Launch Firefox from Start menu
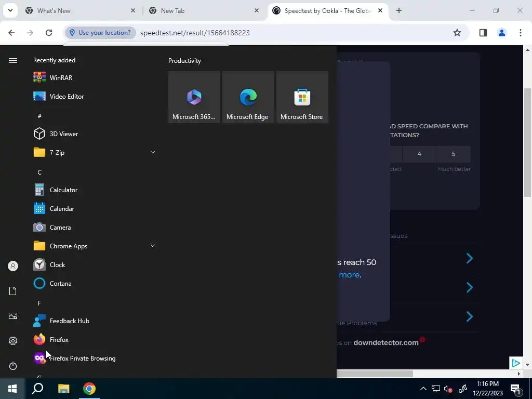Image resolution: width=532 pixels, height=399 pixels. point(95,340)
